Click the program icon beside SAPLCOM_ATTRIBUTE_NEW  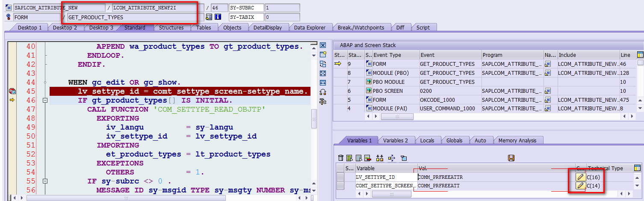(9, 8)
